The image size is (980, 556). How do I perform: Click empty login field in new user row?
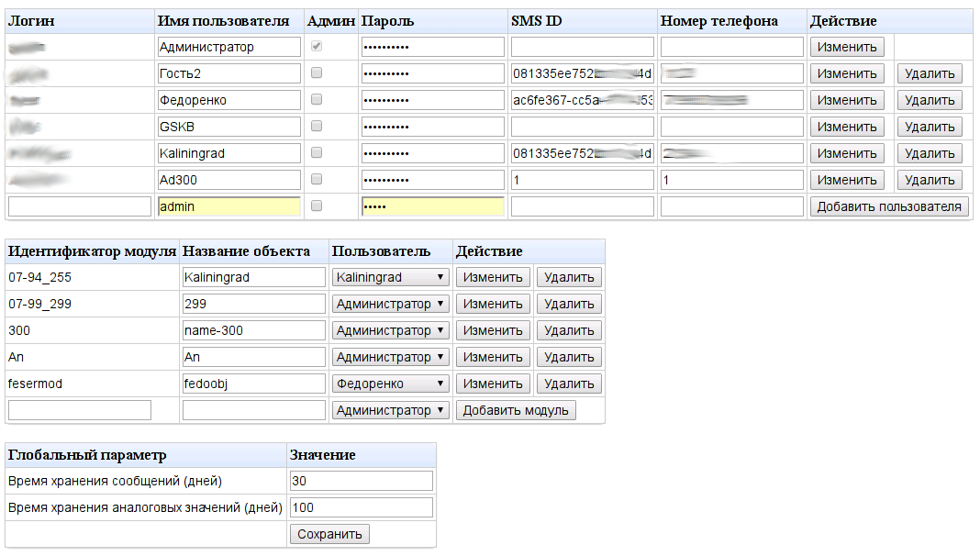tap(79, 206)
